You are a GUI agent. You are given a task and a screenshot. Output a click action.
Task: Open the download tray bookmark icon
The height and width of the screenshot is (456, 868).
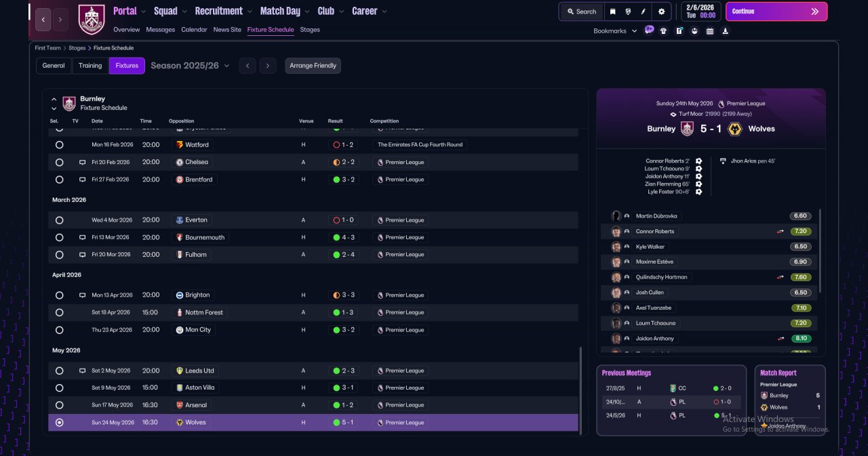pyautogui.click(x=726, y=30)
